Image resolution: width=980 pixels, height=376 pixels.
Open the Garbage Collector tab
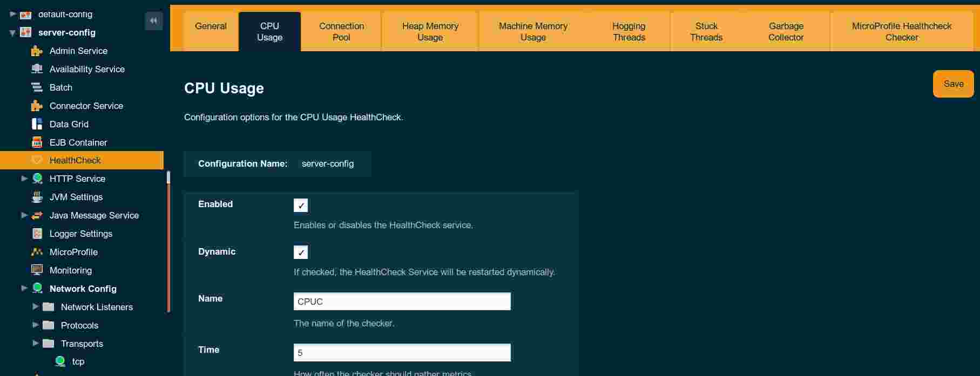tap(786, 32)
